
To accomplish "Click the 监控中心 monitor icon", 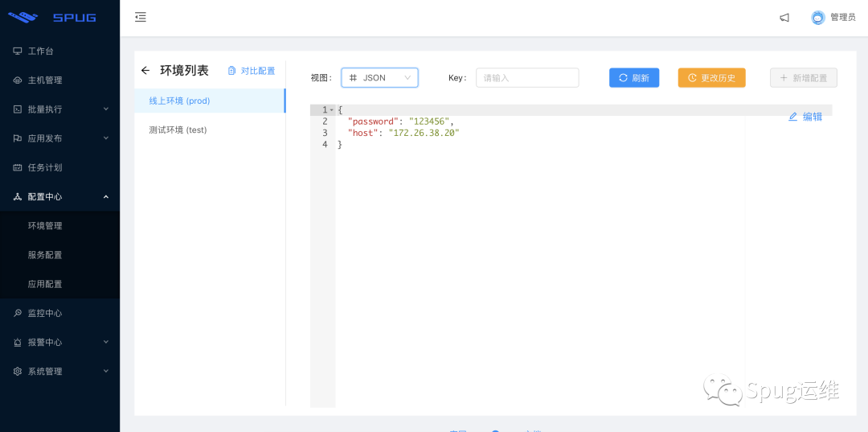I will [x=18, y=314].
